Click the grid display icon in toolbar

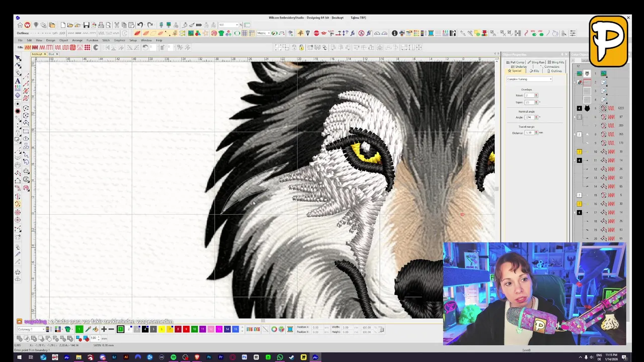(x=245, y=33)
